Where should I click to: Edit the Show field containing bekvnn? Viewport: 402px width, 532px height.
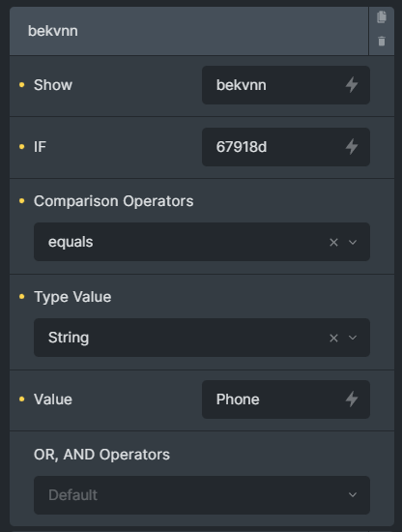click(286, 85)
